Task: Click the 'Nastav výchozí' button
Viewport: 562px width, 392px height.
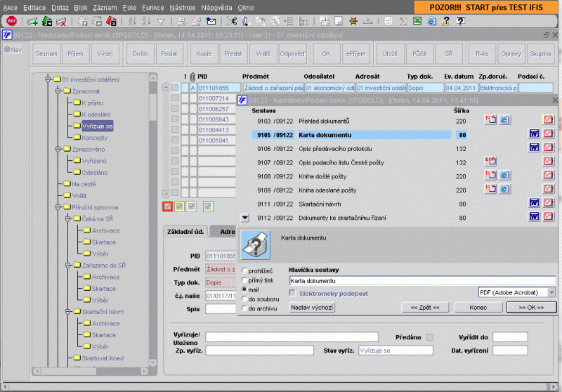Action: tap(313, 308)
